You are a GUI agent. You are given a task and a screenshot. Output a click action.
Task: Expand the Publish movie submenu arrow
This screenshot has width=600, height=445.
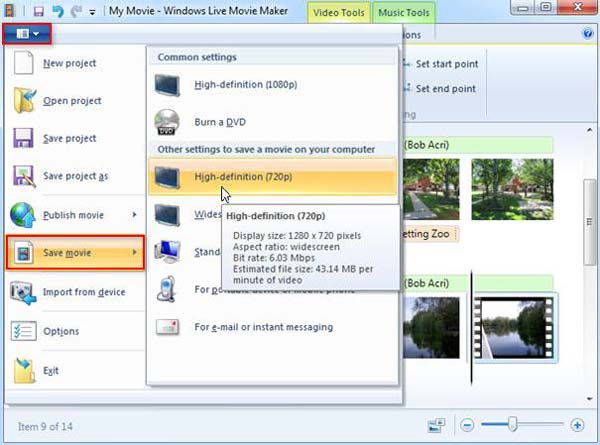coord(134,215)
